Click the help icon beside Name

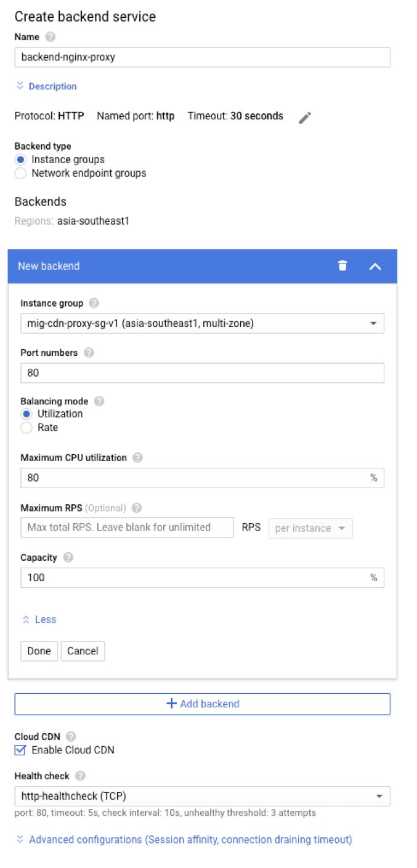(x=51, y=37)
